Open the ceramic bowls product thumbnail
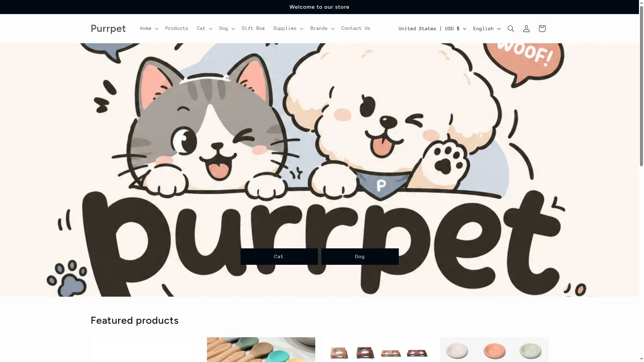 [x=494, y=350]
